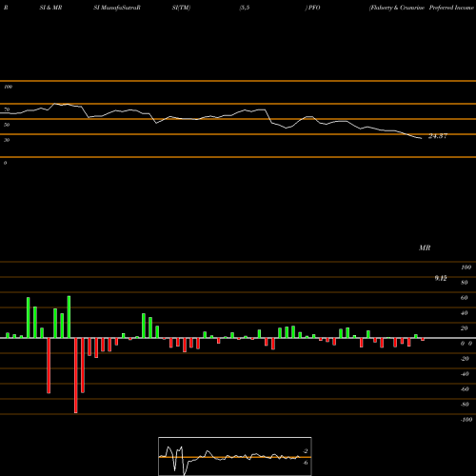Click the 60 label on MR histogram axis
The image size is (476, 476).
tap(465, 298)
